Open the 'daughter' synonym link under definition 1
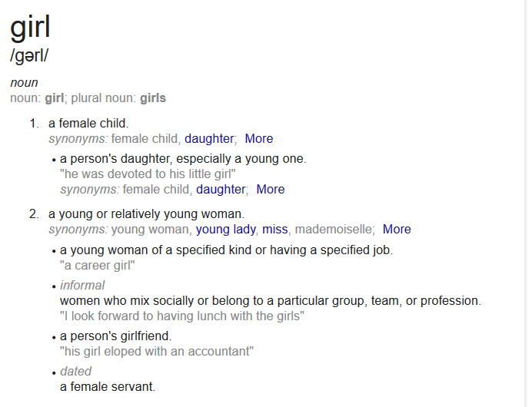This screenshot has width=532, height=407. [209, 139]
